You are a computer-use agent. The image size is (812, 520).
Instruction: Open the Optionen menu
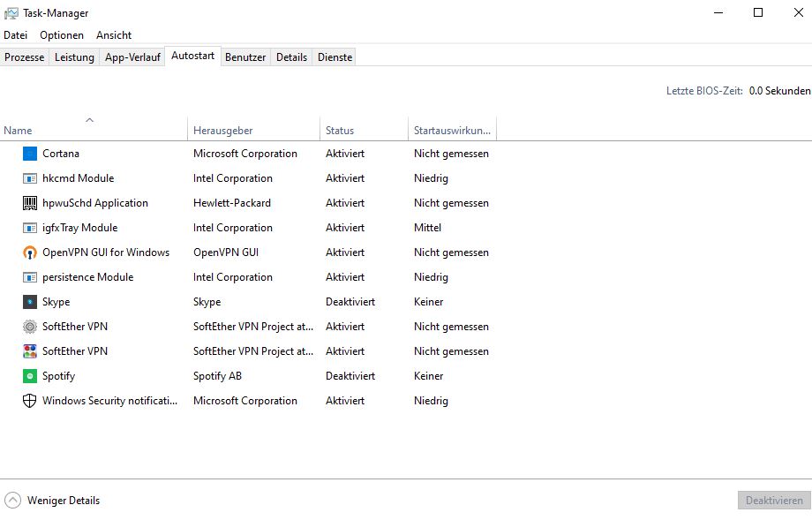pos(62,35)
